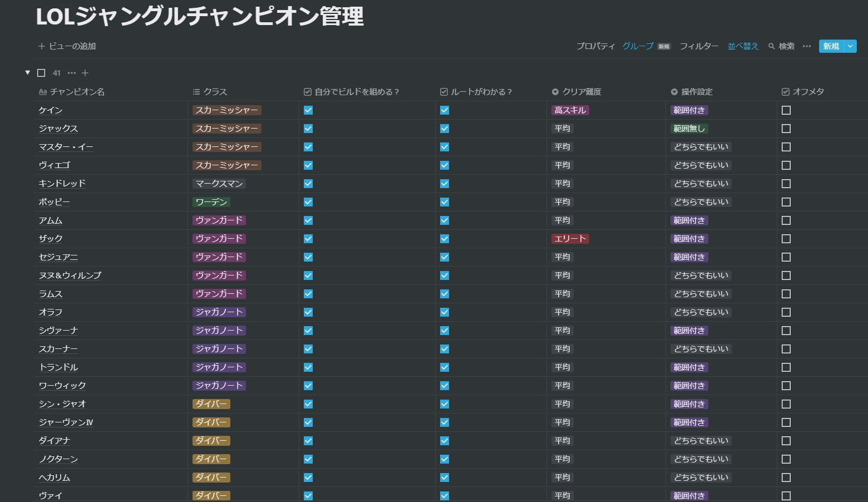Click 範囲付き tag in セジュアニ row
868x502 pixels.
(x=689, y=257)
